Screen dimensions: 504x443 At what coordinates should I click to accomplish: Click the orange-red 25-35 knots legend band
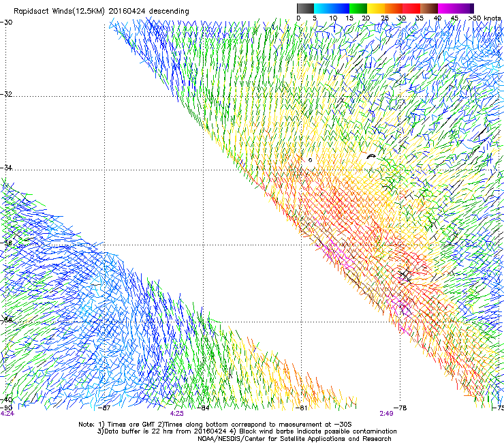click(x=403, y=8)
